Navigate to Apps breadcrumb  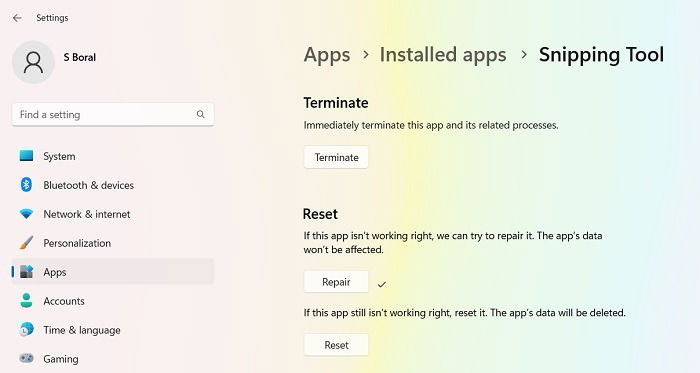tap(327, 55)
